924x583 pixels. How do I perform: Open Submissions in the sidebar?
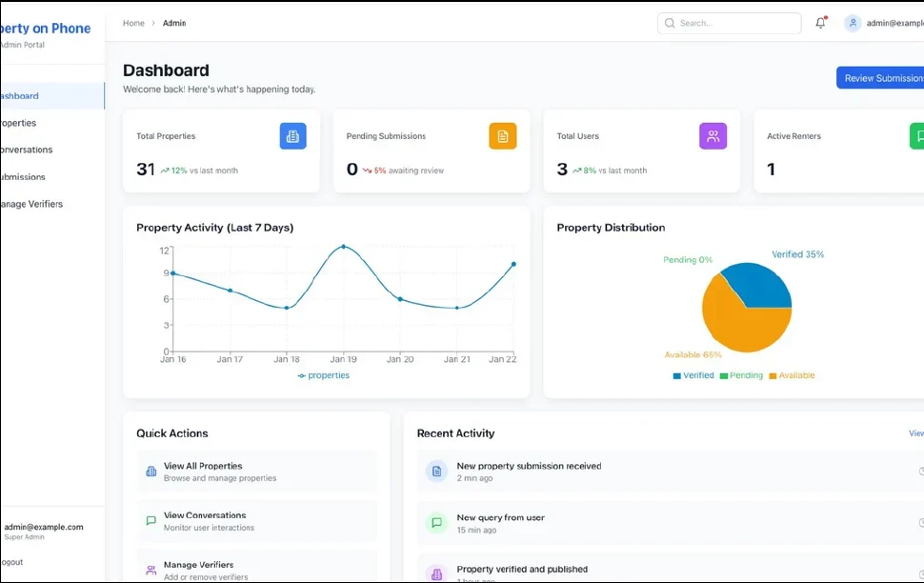(x=52, y=177)
